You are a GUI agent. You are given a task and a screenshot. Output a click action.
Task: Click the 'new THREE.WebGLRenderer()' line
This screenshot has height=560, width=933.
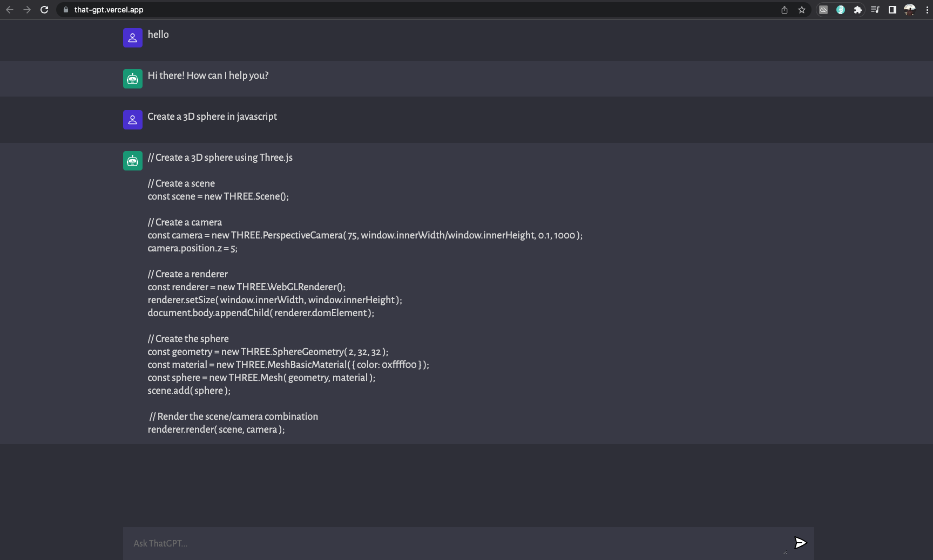point(246,287)
